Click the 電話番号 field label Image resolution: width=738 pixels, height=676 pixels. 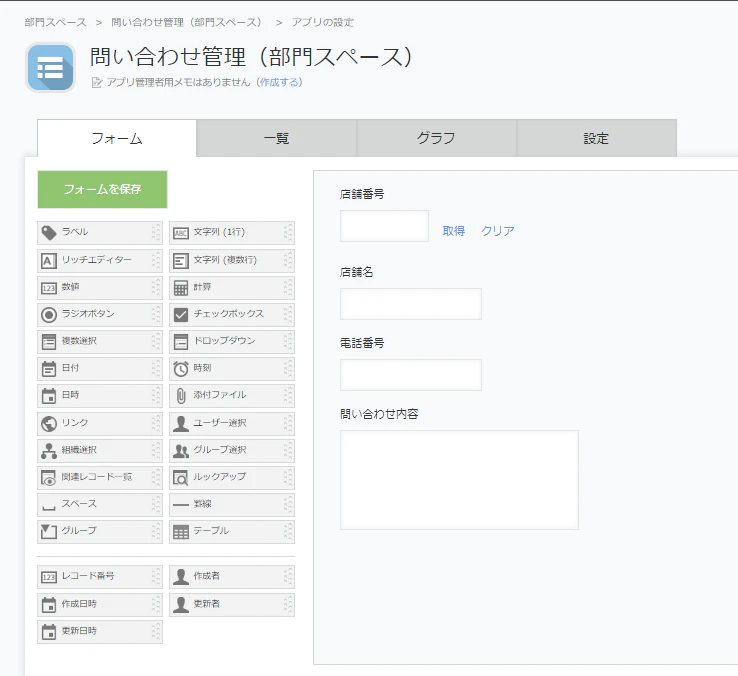tap(362, 343)
